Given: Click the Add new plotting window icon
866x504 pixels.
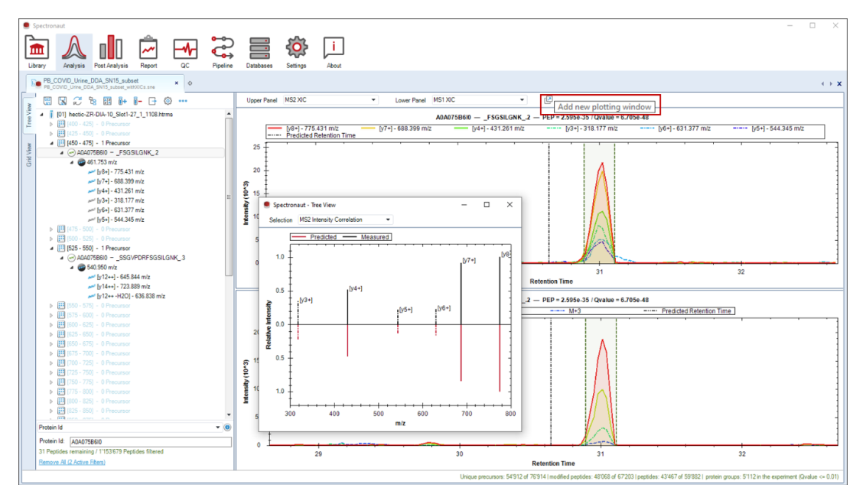Looking at the screenshot, I should (547, 100).
